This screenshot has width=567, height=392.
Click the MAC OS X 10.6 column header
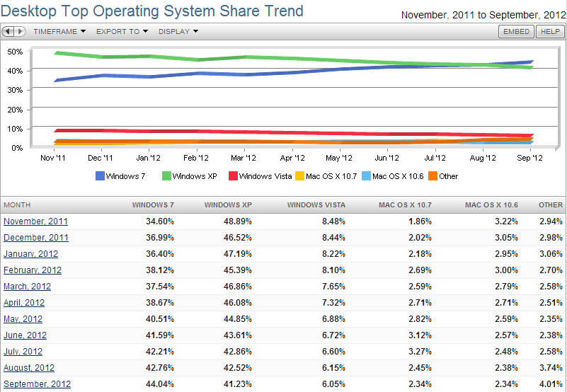click(x=491, y=205)
